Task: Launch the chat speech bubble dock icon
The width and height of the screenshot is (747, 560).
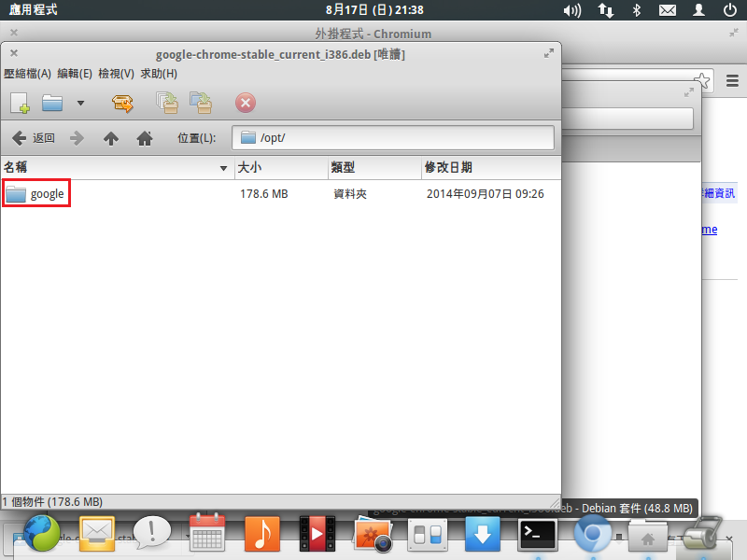Action: coord(152,533)
